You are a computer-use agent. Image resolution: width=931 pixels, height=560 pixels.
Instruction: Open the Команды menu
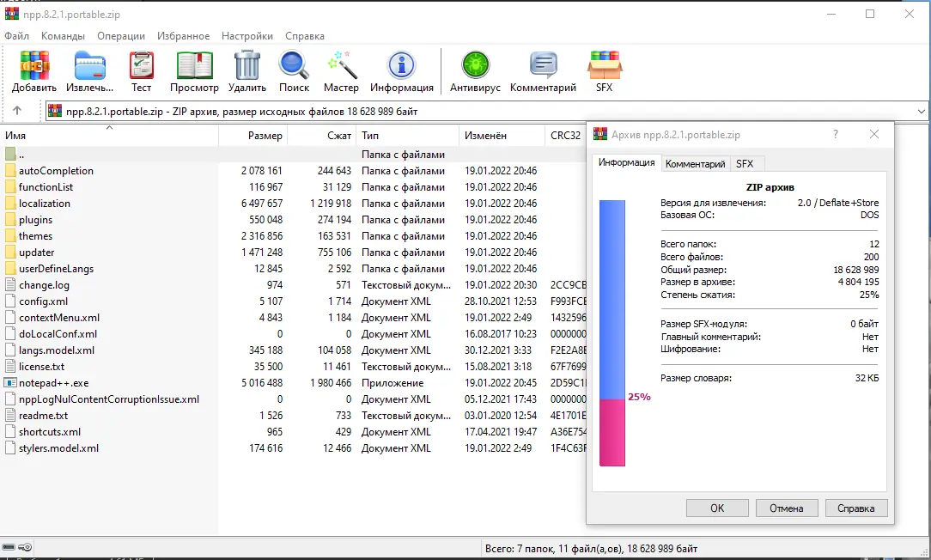63,35
